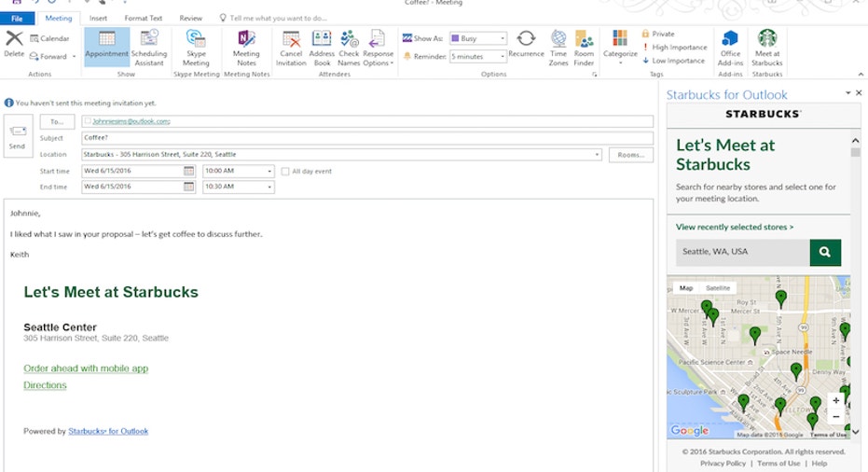Screen dimensions: 868x472
Task: Open OneNote Meeting Notes
Action: [246, 48]
